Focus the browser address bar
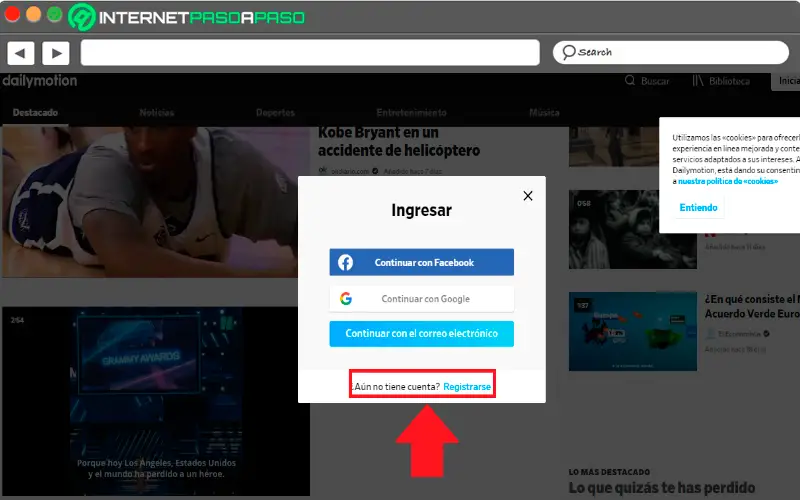This screenshot has height=500, width=800. coord(310,53)
